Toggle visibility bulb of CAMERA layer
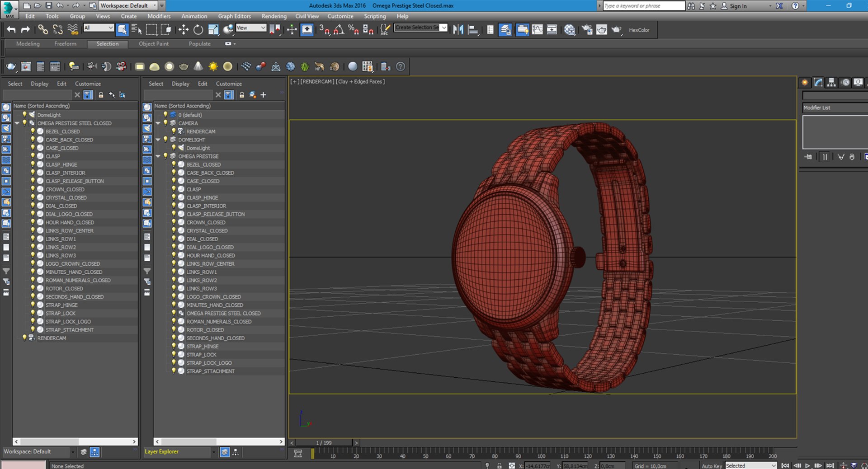Screen dimensions: 868x469 (x=165, y=123)
